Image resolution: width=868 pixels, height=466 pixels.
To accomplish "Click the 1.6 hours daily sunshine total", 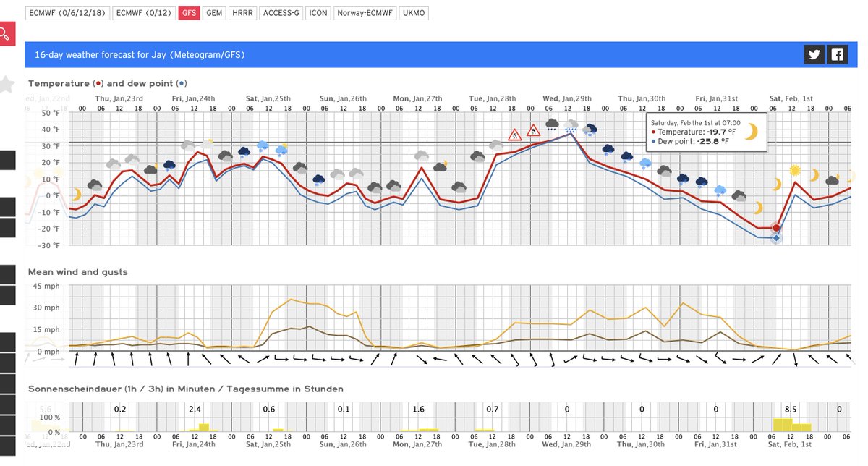I will click(x=418, y=410).
